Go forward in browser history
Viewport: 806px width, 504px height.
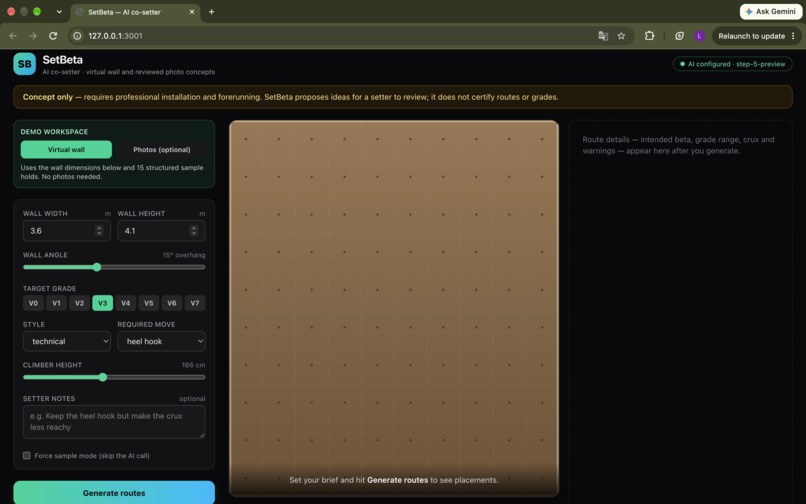(x=33, y=36)
